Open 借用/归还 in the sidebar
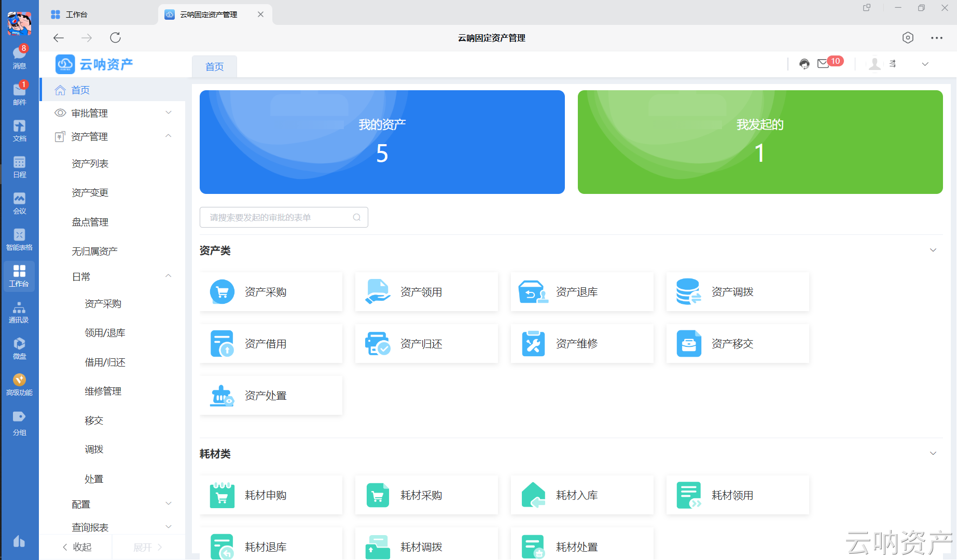The image size is (957, 560). 105,362
